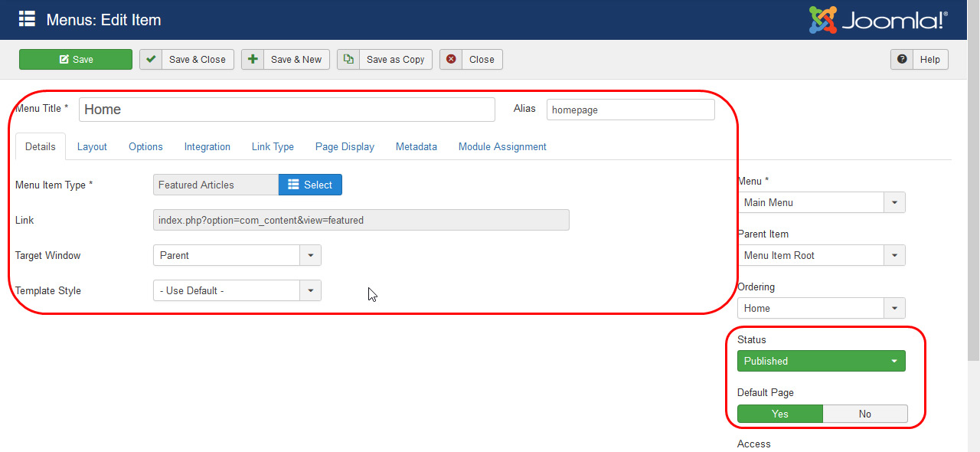Click the question mark icon on Help button
The height and width of the screenshot is (452, 980).
coord(902,59)
